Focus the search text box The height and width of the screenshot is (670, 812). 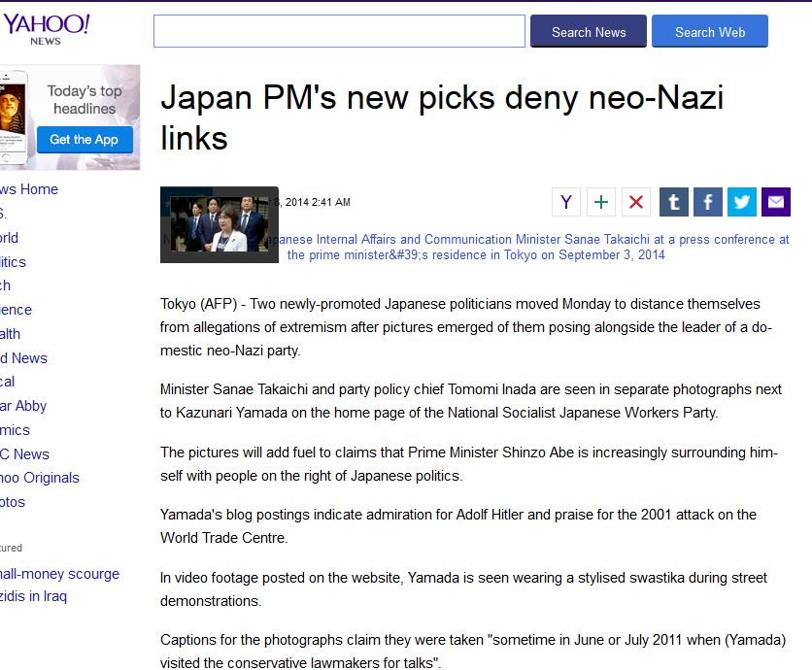[339, 31]
